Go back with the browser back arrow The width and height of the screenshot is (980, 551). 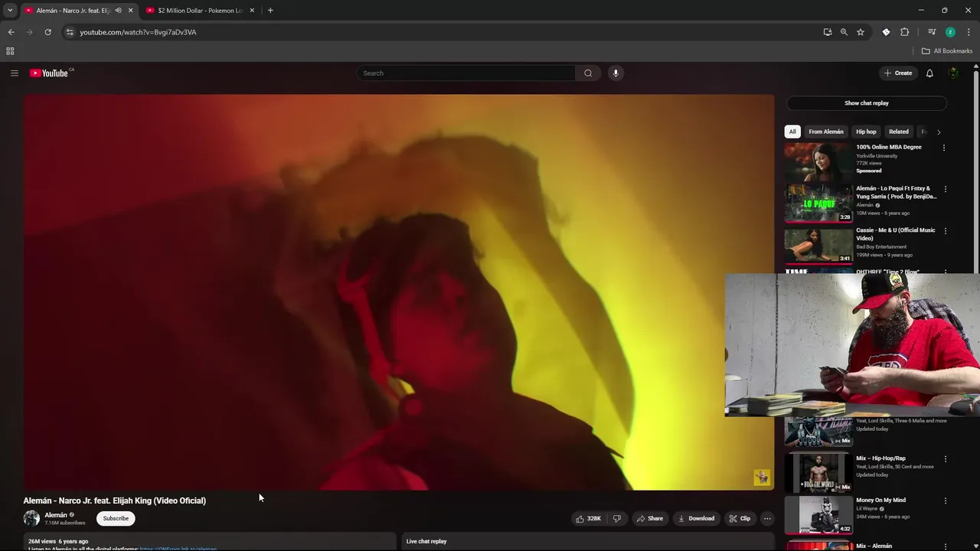pos(11,32)
